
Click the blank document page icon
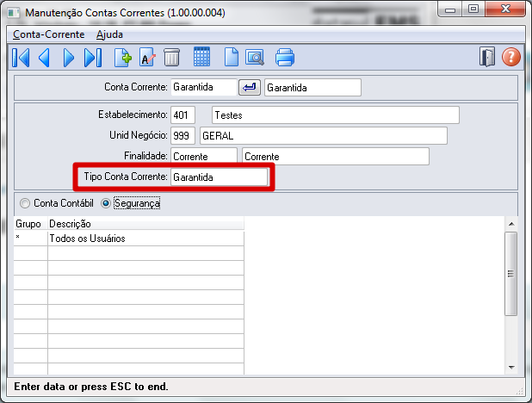coord(232,57)
